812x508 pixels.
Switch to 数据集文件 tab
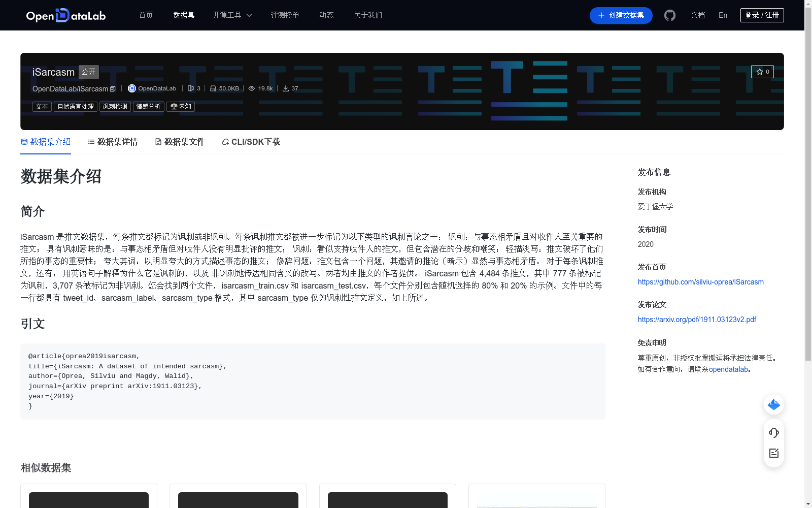click(x=180, y=142)
